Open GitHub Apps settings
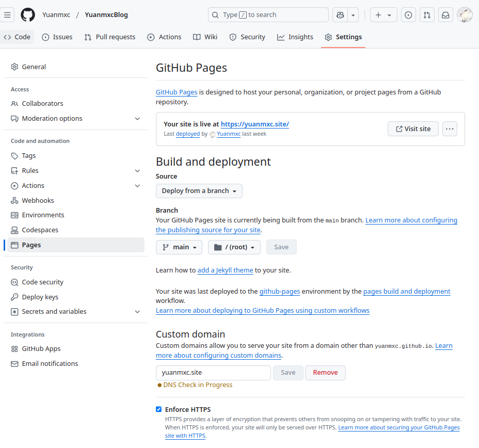The image size is (479, 448). [76, 349]
